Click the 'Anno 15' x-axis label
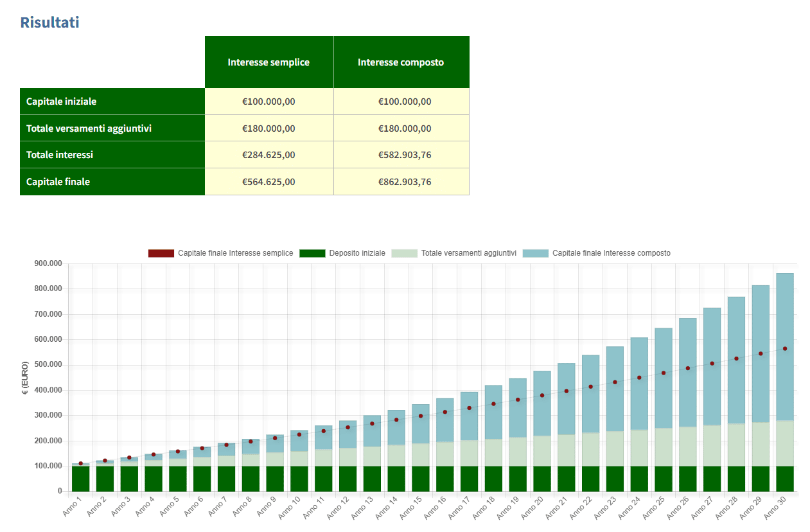 [414, 507]
